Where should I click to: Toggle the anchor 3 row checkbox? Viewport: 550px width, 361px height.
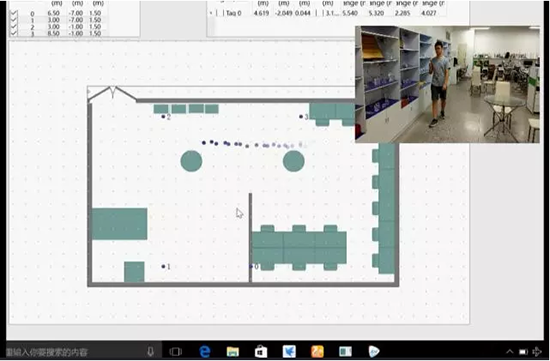(14, 33)
